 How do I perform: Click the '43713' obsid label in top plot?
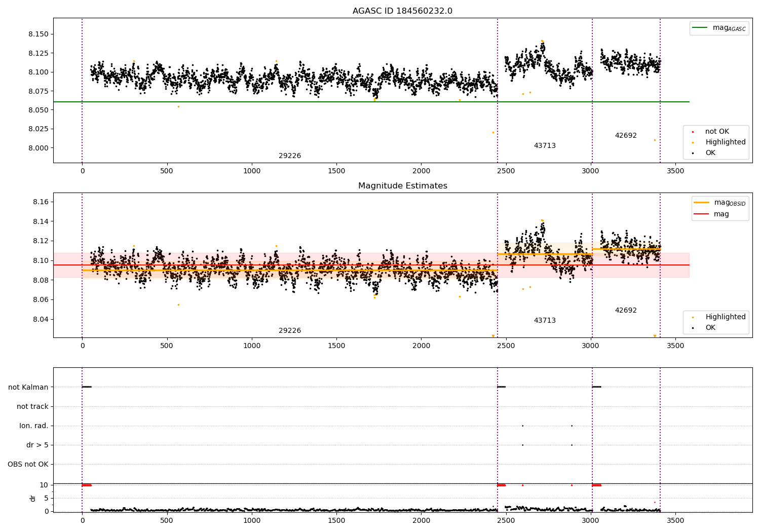coord(545,146)
